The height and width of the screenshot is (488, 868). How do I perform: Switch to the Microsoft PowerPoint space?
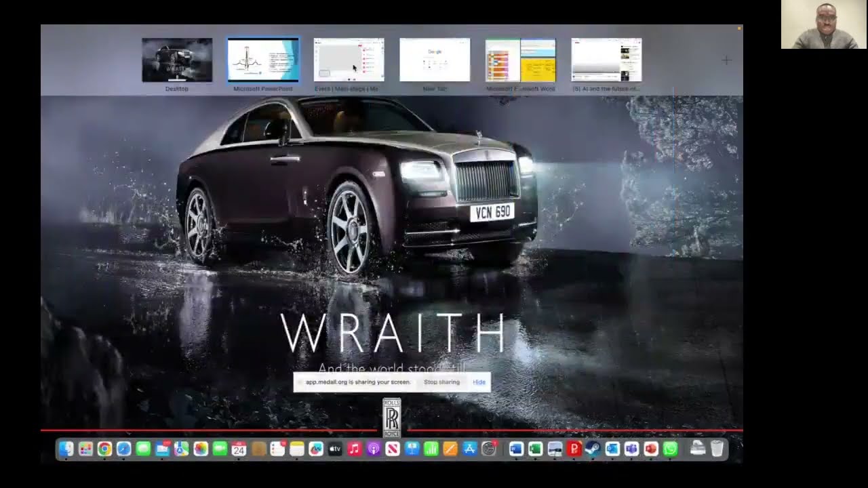[263, 60]
